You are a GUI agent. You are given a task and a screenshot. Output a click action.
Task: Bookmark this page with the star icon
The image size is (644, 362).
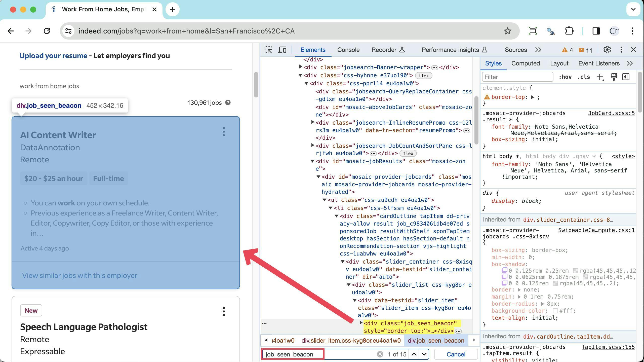click(507, 31)
